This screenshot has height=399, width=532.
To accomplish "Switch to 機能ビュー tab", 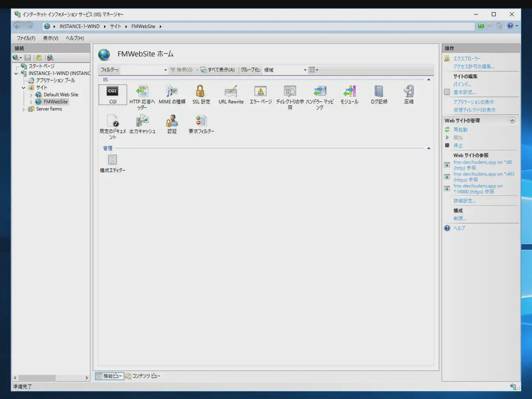I will [109, 376].
